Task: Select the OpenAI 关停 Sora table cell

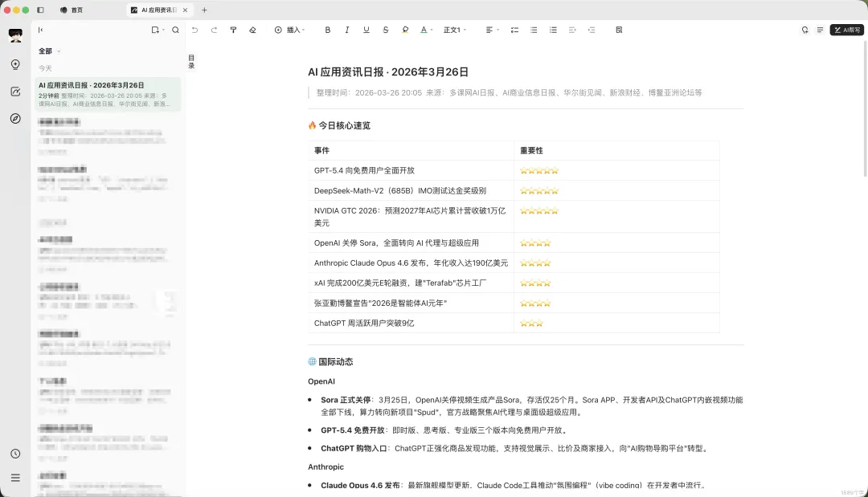Action: (x=411, y=242)
